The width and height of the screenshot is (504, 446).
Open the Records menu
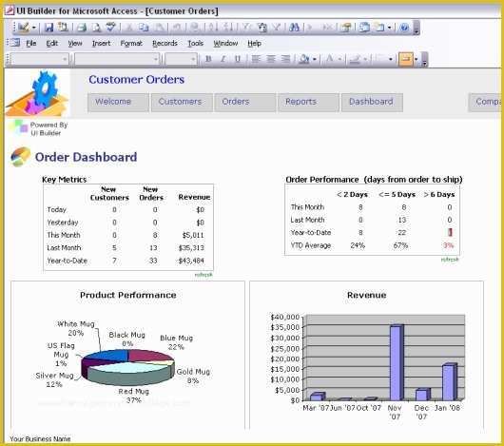(x=165, y=43)
